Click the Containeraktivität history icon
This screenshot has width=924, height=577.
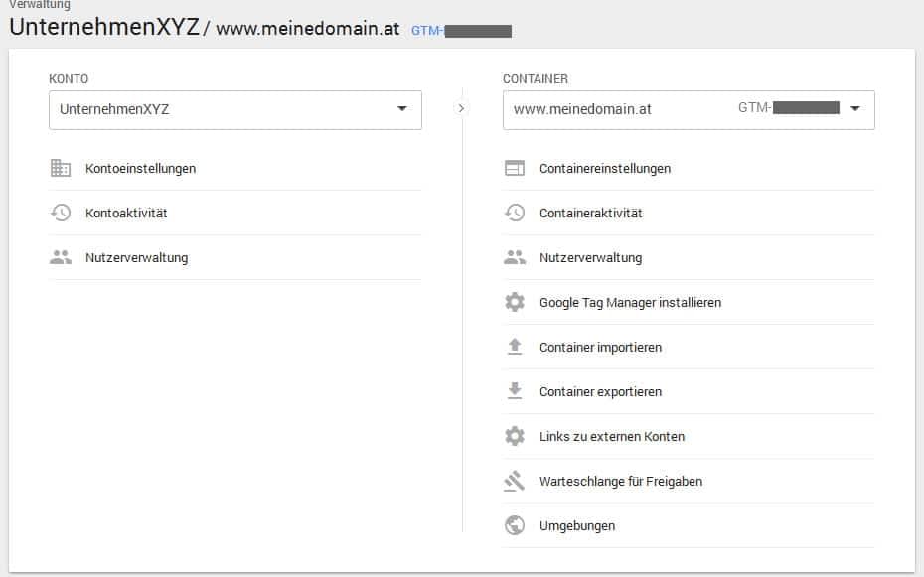(x=515, y=213)
